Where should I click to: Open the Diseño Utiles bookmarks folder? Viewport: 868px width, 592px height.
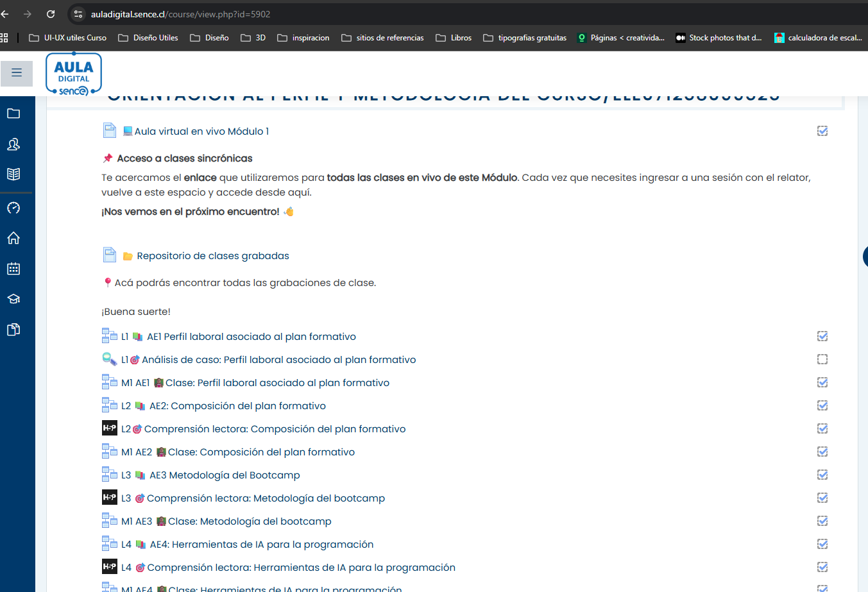point(148,38)
